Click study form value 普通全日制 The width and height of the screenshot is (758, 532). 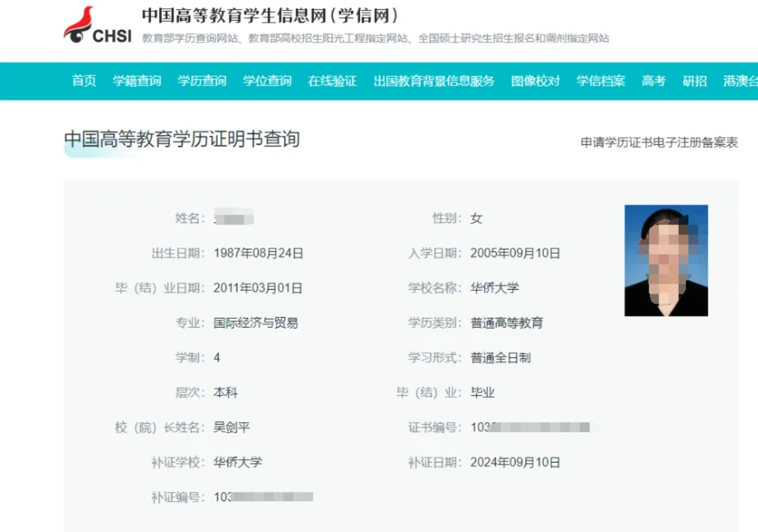500,358
